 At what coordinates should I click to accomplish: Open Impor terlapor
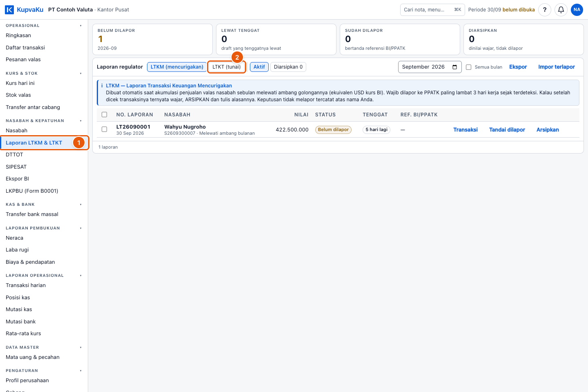[x=557, y=67]
